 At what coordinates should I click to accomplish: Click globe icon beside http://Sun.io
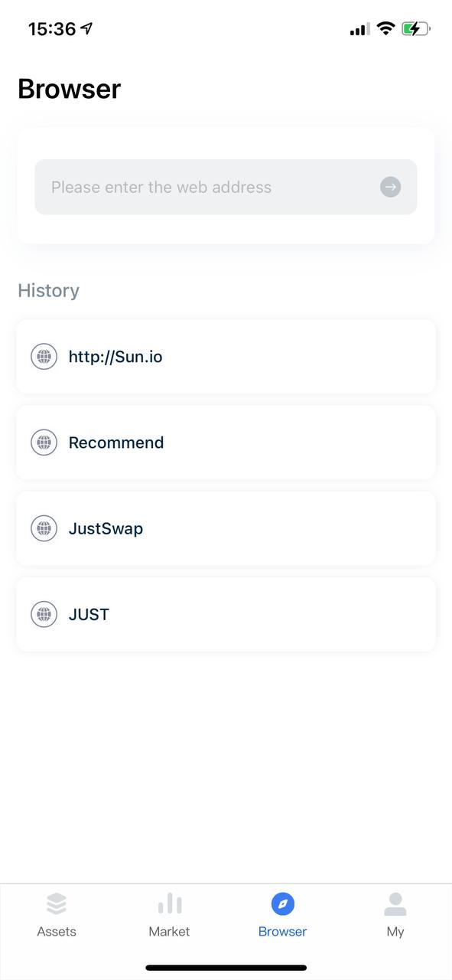[x=44, y=356]
